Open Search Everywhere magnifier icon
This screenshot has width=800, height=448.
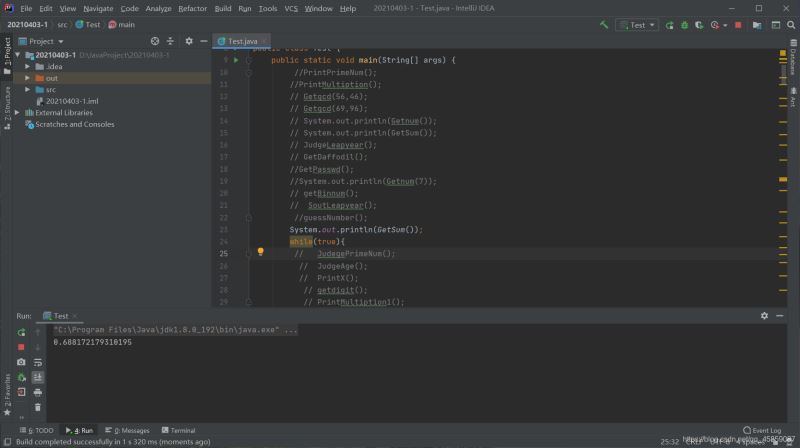coord(791,24)
